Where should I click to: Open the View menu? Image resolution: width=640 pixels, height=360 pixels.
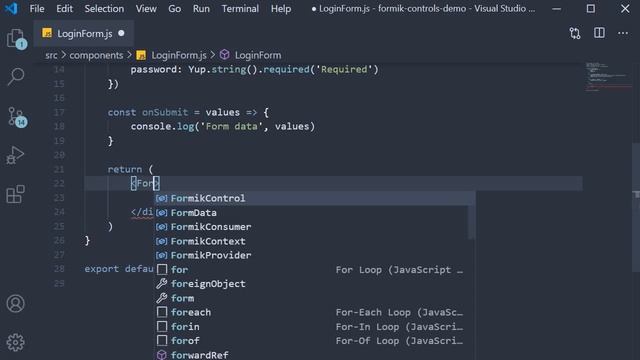(x=146, y=9)
